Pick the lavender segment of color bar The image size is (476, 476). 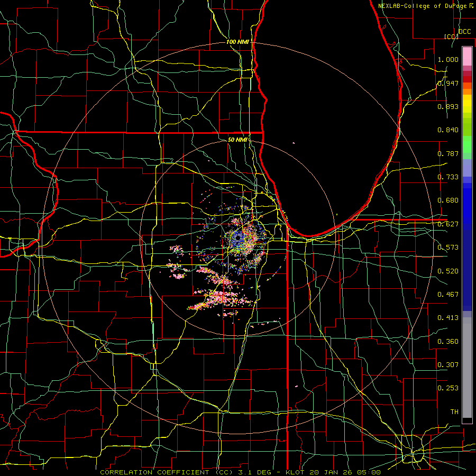click(x=467, y=168)
